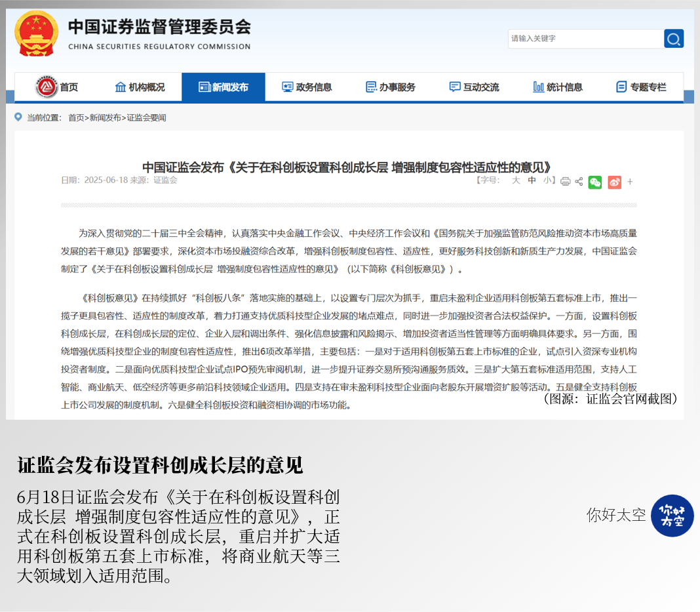
Task: Set font size to 小 (small)
Action: (x=547, y=180)
